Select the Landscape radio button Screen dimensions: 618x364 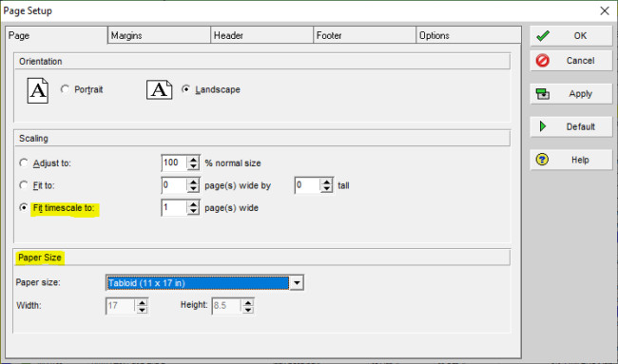click(185, 89)
